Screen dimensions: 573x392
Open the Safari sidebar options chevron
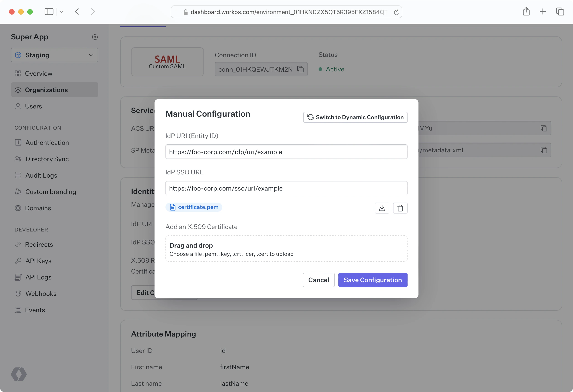coord(61,12)
